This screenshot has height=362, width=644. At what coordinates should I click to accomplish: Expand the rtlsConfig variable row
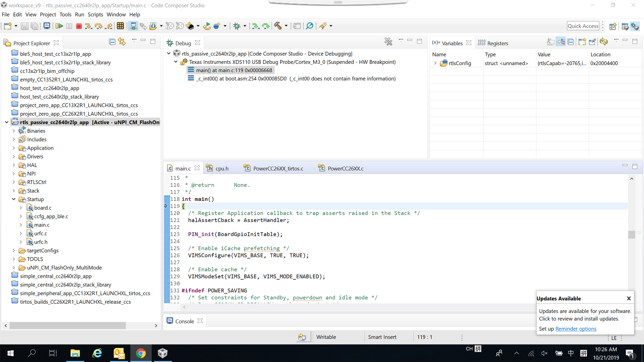435,63
